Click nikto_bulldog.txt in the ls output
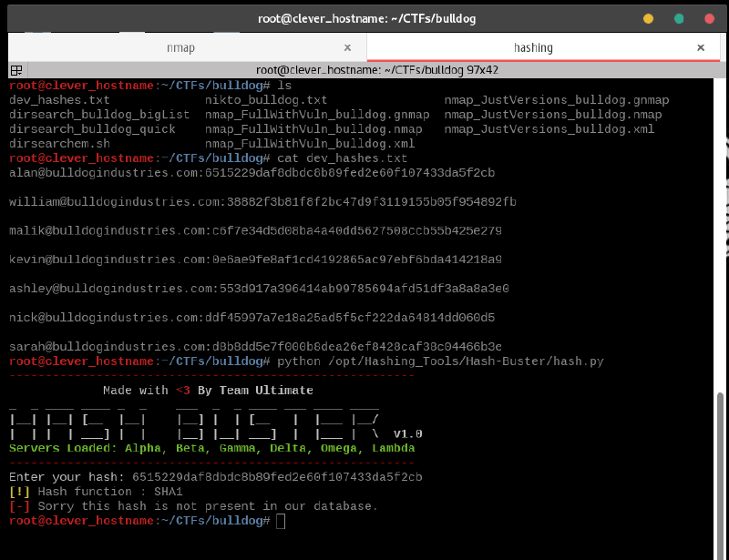 [266, 100]
